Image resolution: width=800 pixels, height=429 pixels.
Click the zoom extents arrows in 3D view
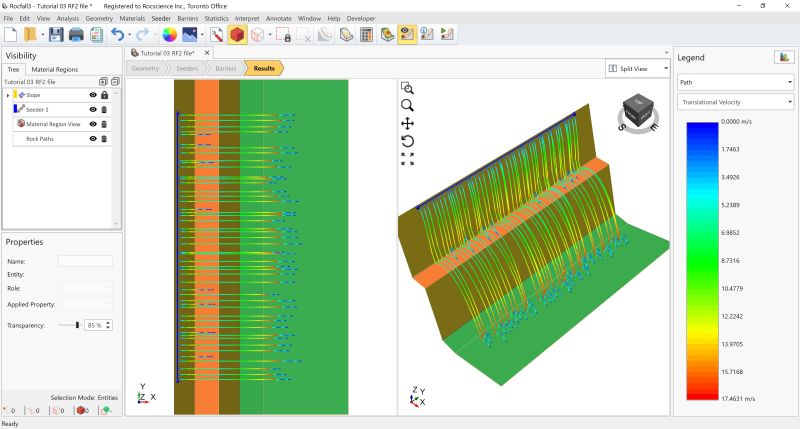[x=407, y=159]
